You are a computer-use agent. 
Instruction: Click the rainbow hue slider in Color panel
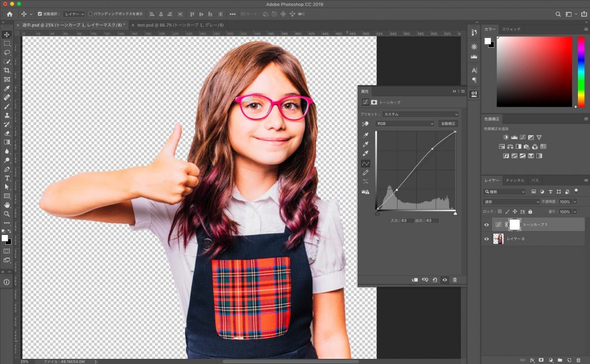point(580,69)
